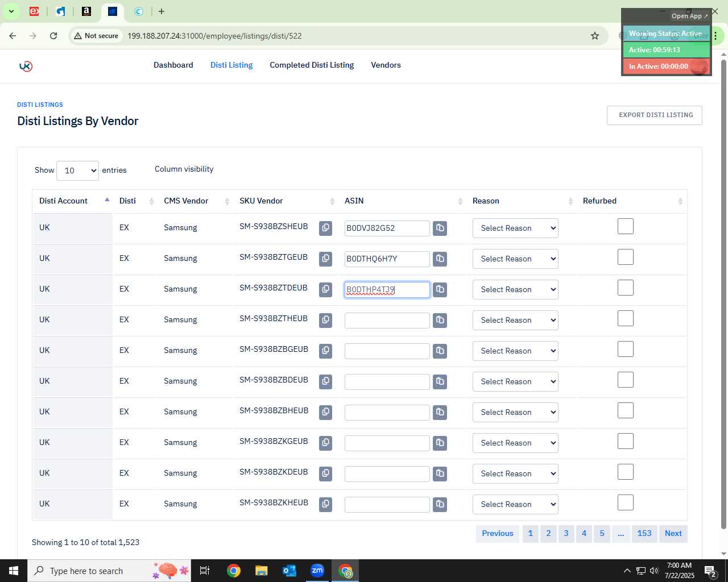Image resolution: width=728 pixels, height=582 pixels.
Task: Click paste icon beside ASIN B0DVJ82G52
Action: pos(440,228)
